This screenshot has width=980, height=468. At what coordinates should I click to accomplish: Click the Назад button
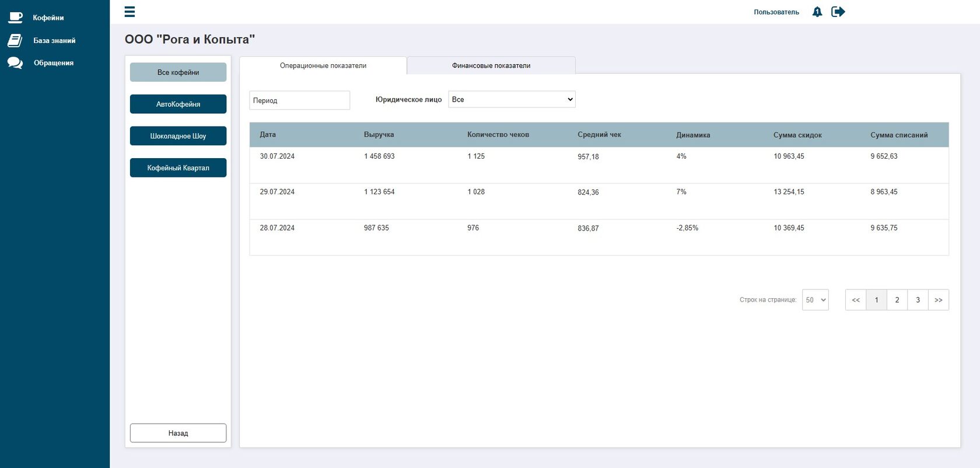pos(178,433)
